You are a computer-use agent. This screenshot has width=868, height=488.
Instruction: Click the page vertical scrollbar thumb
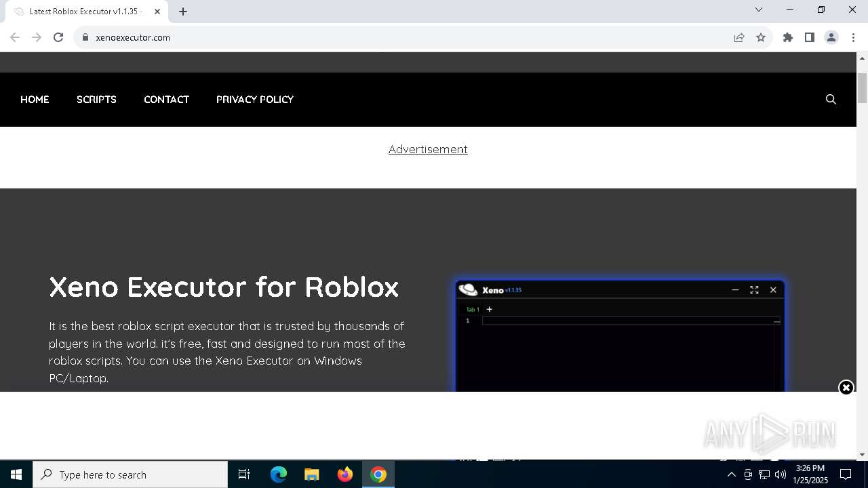(x=862, y=88)
